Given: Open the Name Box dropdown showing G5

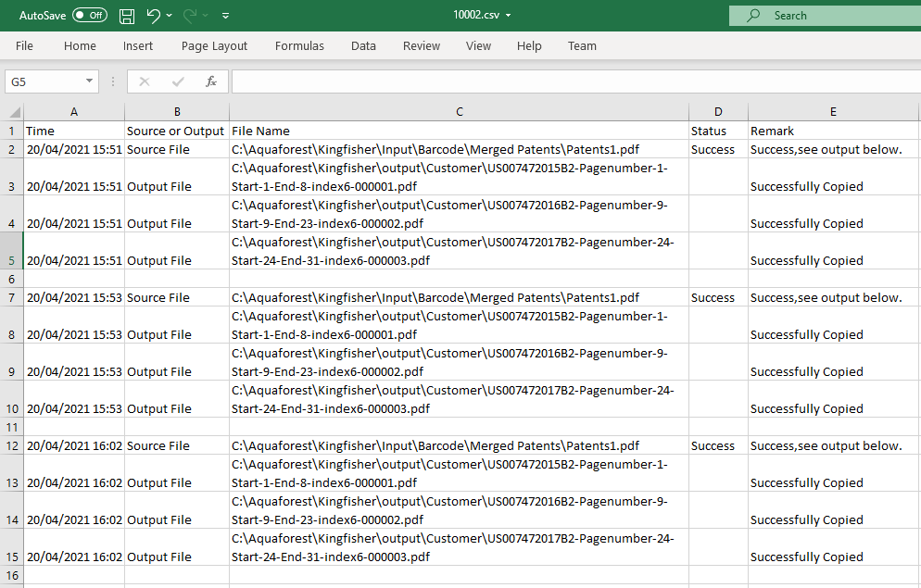Looking at the screenshot, I should [90, 81].
